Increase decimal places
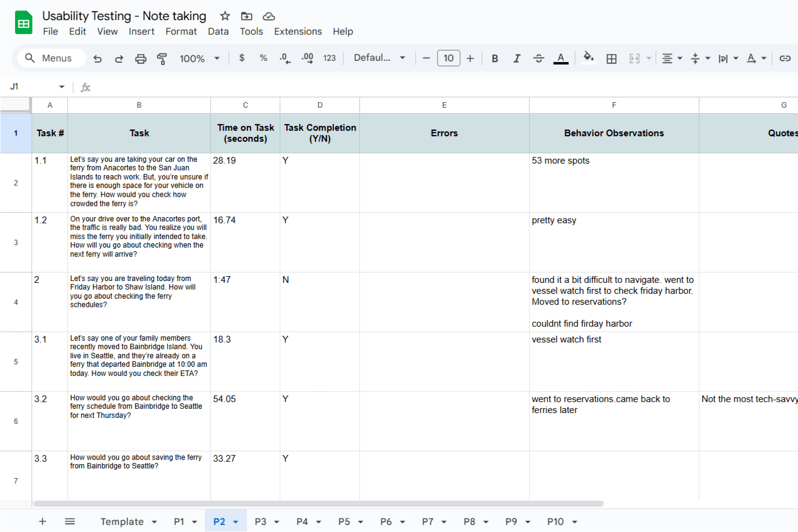 [307, 58]
